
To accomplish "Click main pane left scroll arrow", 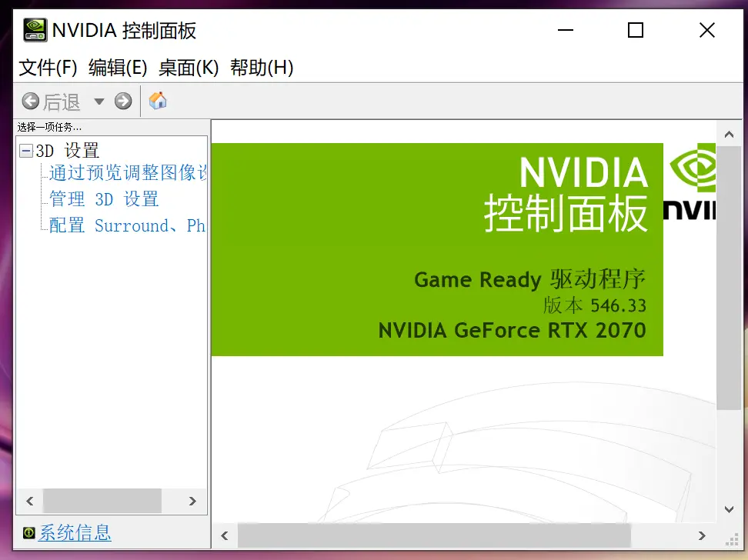I will [225, 535].
